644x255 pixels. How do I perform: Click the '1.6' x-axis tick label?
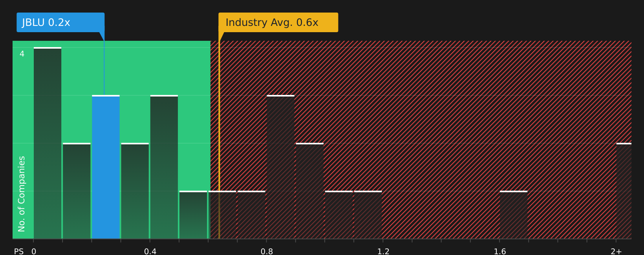[x=500, y=251]
